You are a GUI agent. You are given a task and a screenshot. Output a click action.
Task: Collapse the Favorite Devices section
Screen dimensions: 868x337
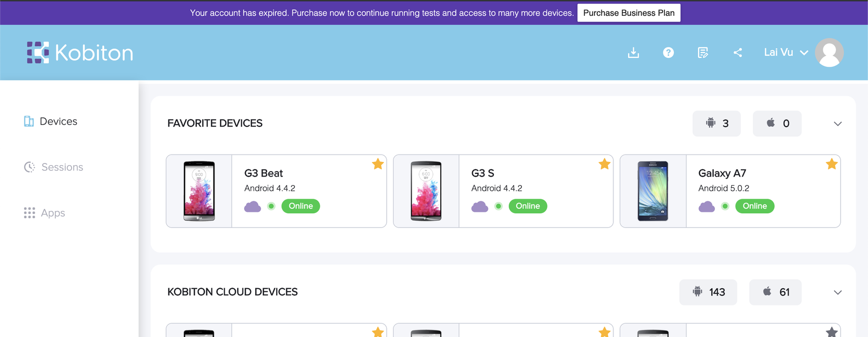837,124
